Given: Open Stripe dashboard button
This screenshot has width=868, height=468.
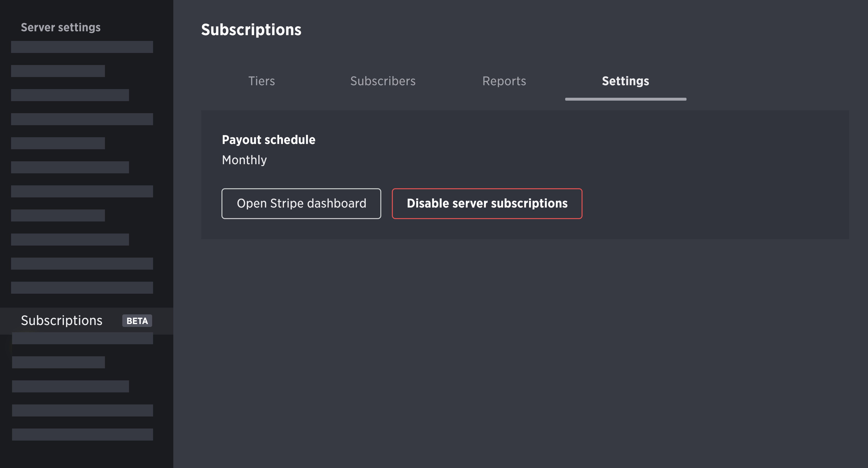Looking at the screenshot, I should click(301, 203).
